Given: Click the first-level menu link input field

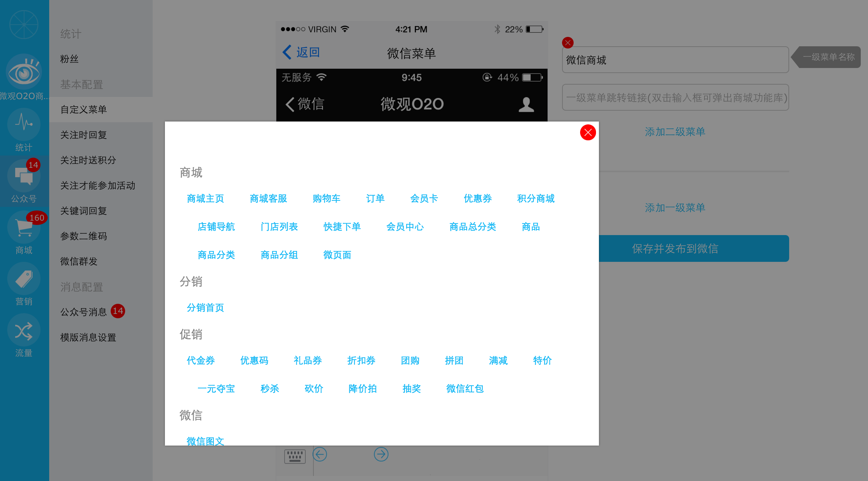Looking at the screenshot, I should [x=675, y=97].
